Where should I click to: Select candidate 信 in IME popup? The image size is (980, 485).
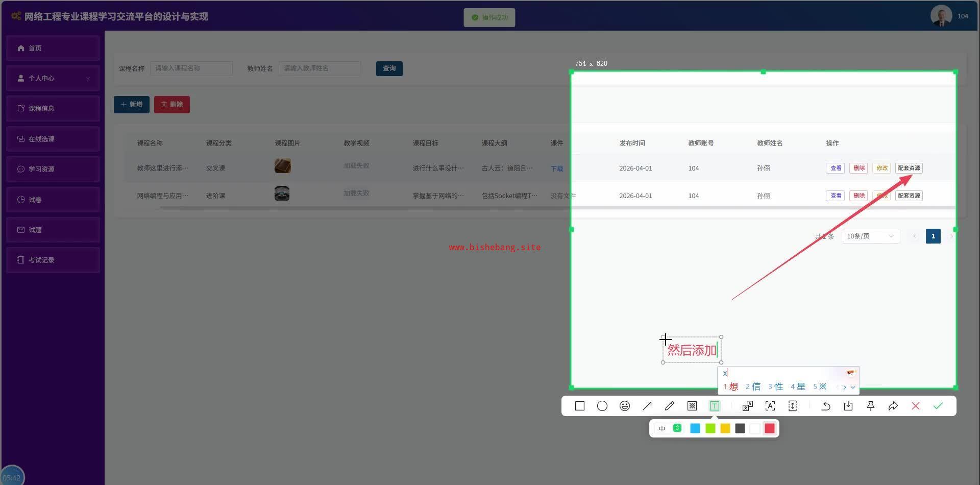point(753,386)
